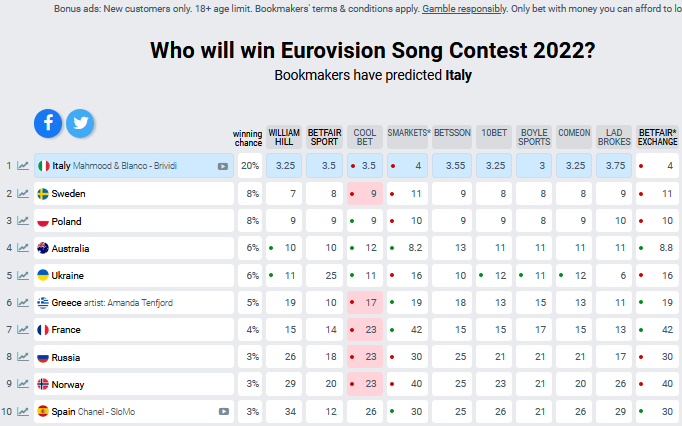Open the Betfair Exchange column header
Screen dimensions: 682x426
coord(658,136)
